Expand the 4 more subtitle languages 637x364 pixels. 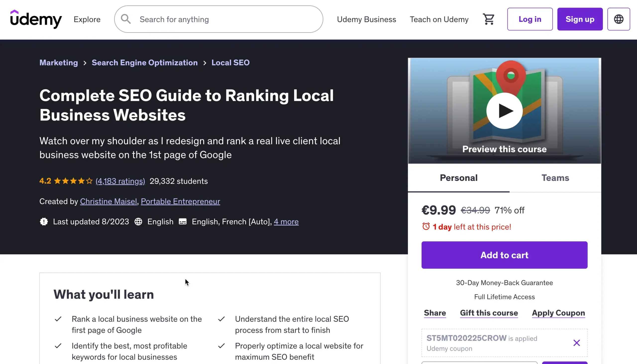(286, 222)
